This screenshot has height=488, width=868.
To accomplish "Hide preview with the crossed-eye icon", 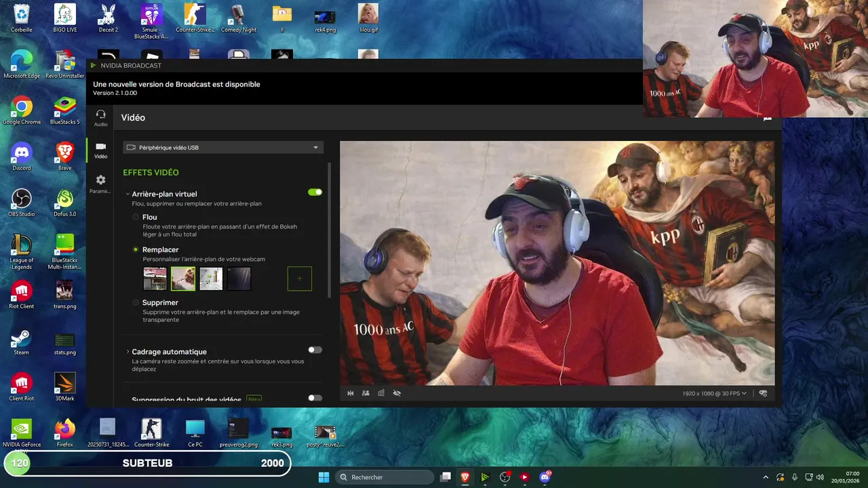I will 397,393.
